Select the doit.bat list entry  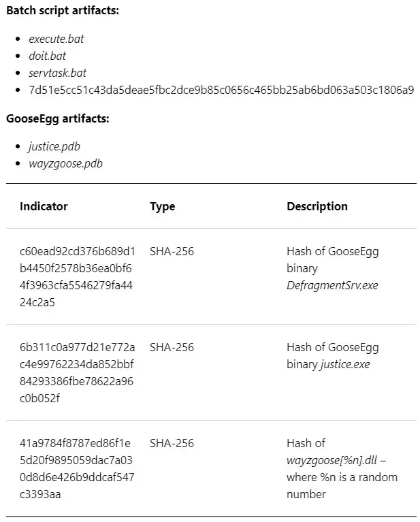(x=48, y=56)
